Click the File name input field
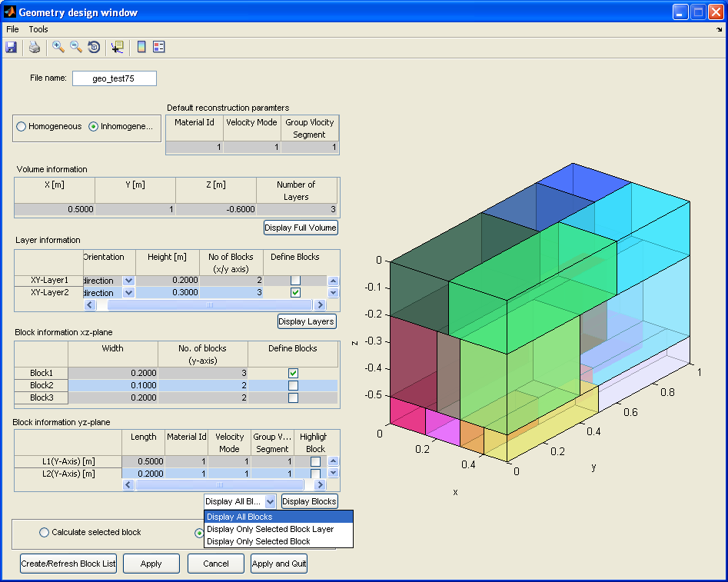 click(115, 78)
